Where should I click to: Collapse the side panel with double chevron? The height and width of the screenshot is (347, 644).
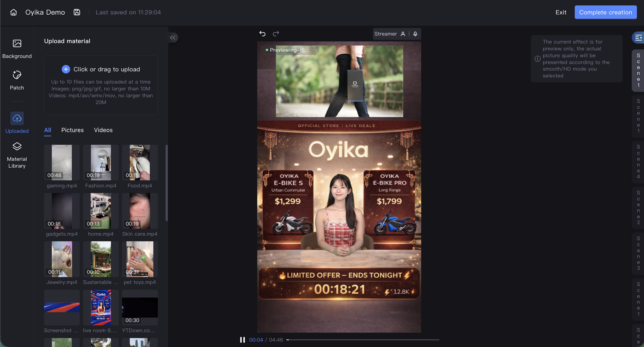172,37
